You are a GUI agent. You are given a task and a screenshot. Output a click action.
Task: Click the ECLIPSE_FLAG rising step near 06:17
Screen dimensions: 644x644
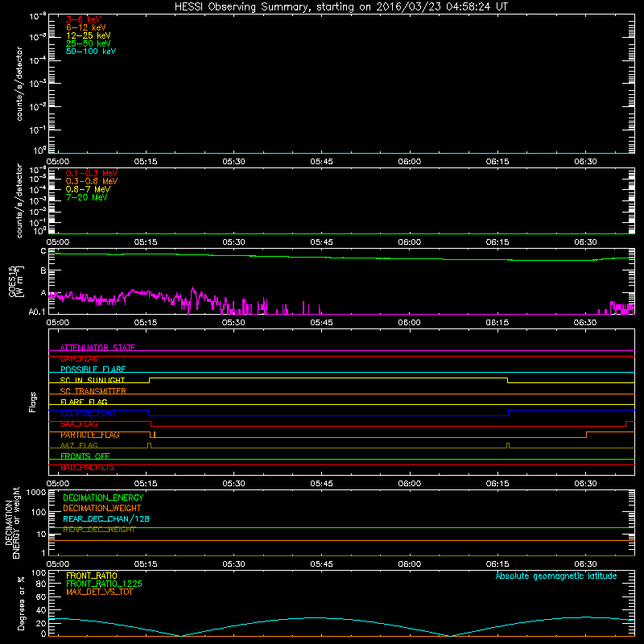(x=509, y=413)
